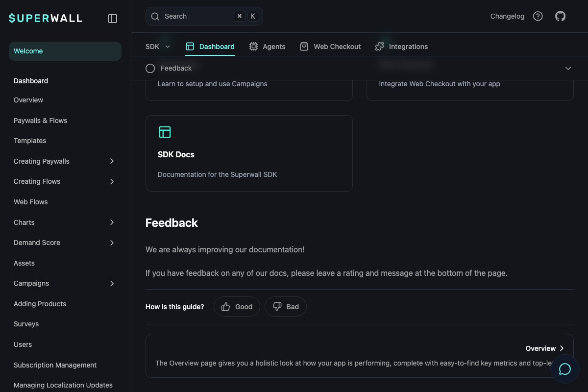Open Templates in the sidebar
This screenshot has width=588, height=392.
tap(30, 141)
